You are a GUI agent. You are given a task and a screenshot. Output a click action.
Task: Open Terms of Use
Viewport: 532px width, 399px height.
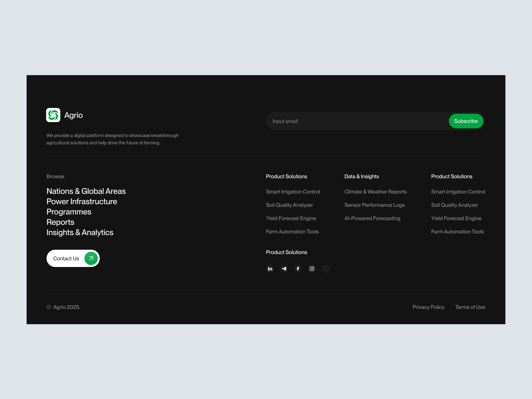[x=470, y=307]
